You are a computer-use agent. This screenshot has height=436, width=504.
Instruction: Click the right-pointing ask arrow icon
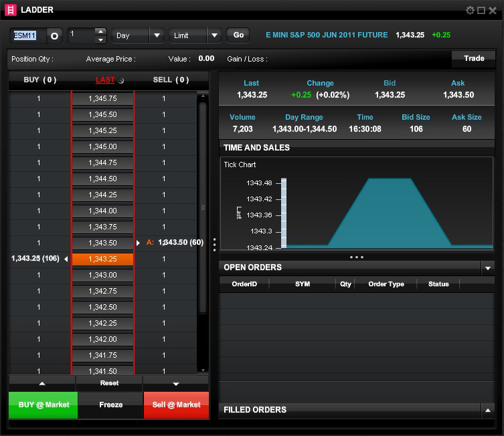pyautogui.click(x=138, y=243)
